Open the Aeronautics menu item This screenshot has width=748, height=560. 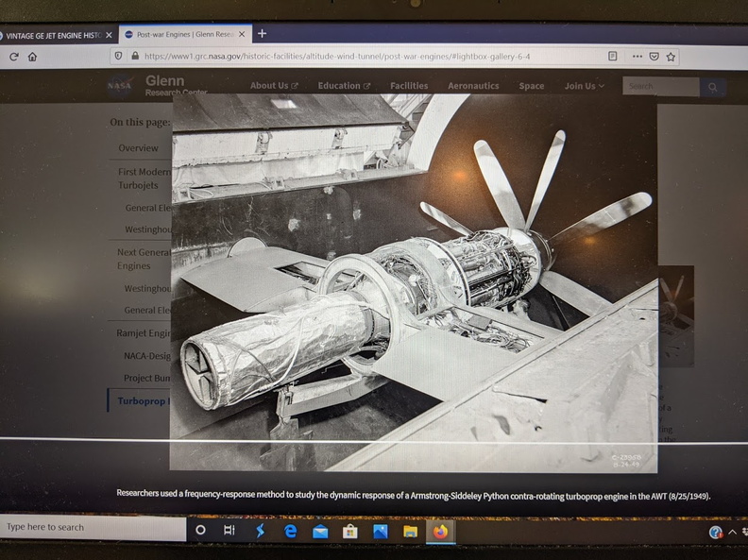(x=473, y=86)
